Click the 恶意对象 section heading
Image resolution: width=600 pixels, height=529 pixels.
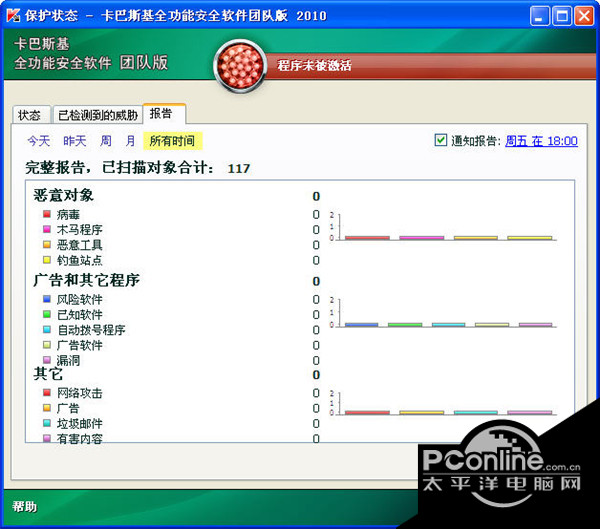click(x=64, y=195)
